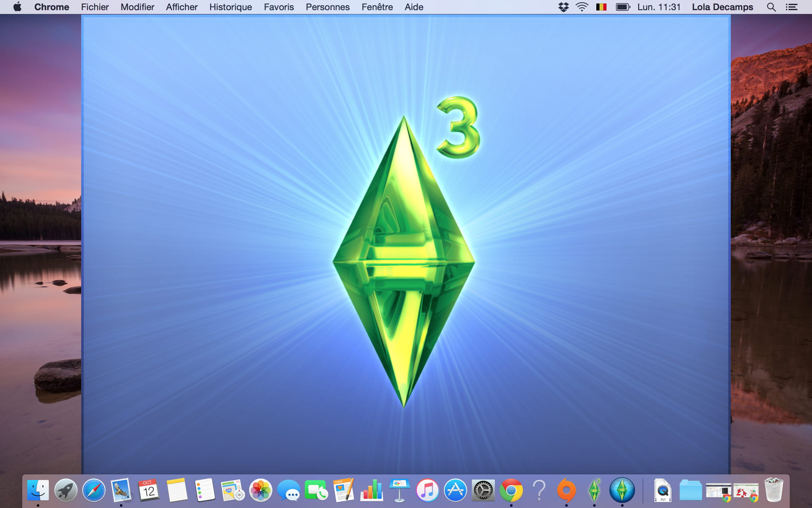Click the clock showing Lun. 11:31
The width and height of the screenshot is (812, 508).
click(659, 7)
